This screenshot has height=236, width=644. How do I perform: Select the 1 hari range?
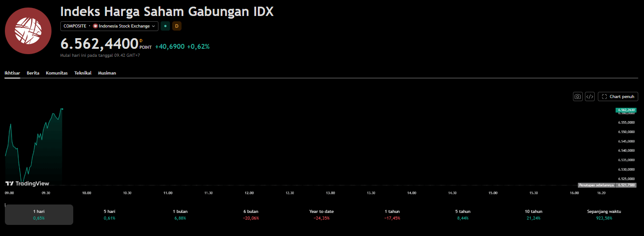tap(39, 215)
